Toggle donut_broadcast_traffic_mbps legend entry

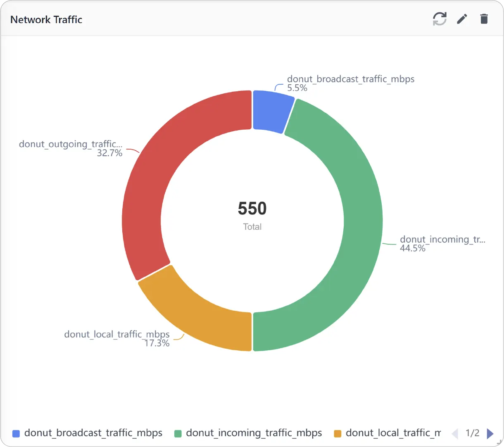(x=88, y=433)
